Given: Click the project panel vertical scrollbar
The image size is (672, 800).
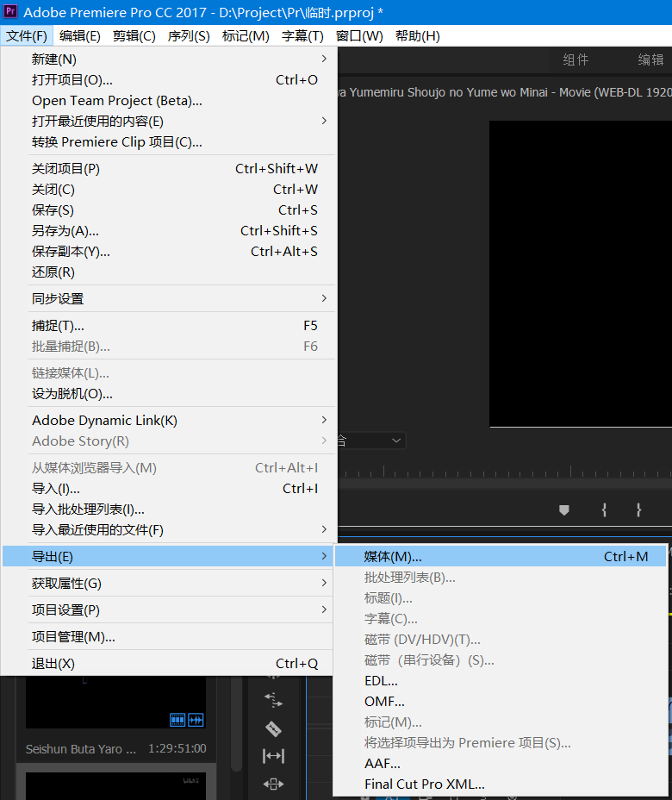Looking at the screenshot, I should 236,723.
